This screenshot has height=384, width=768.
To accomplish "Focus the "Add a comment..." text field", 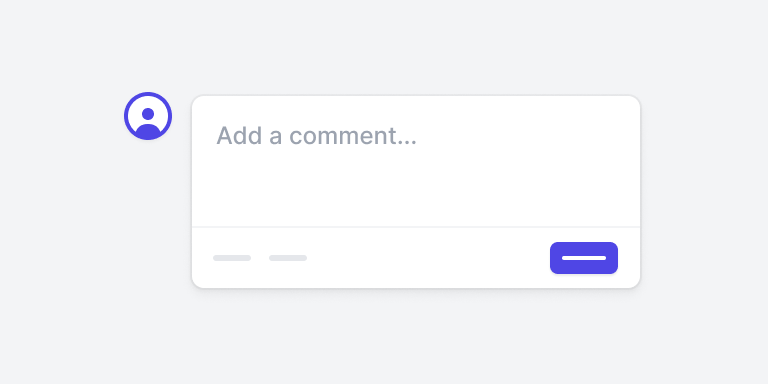I will [416, 161].
